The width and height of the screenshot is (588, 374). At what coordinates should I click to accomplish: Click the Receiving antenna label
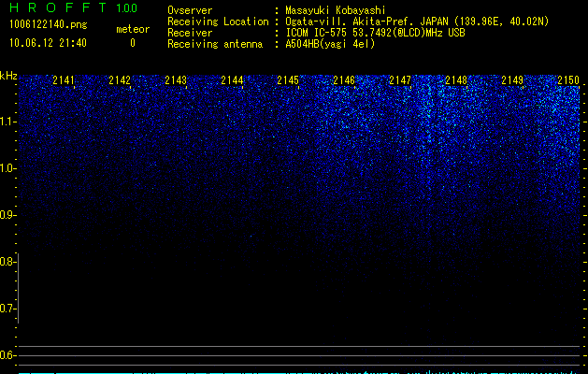click(215, 44)
